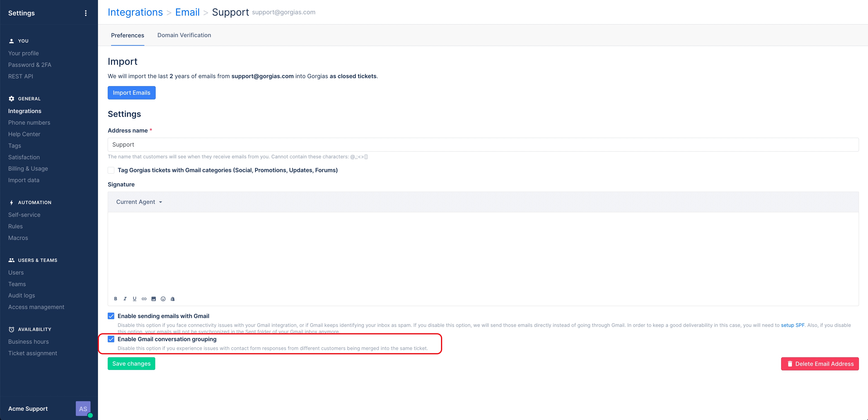This screenshot has width=868, height=420.
Task: Open Tags settings
Action: click(x=14, y=146)
